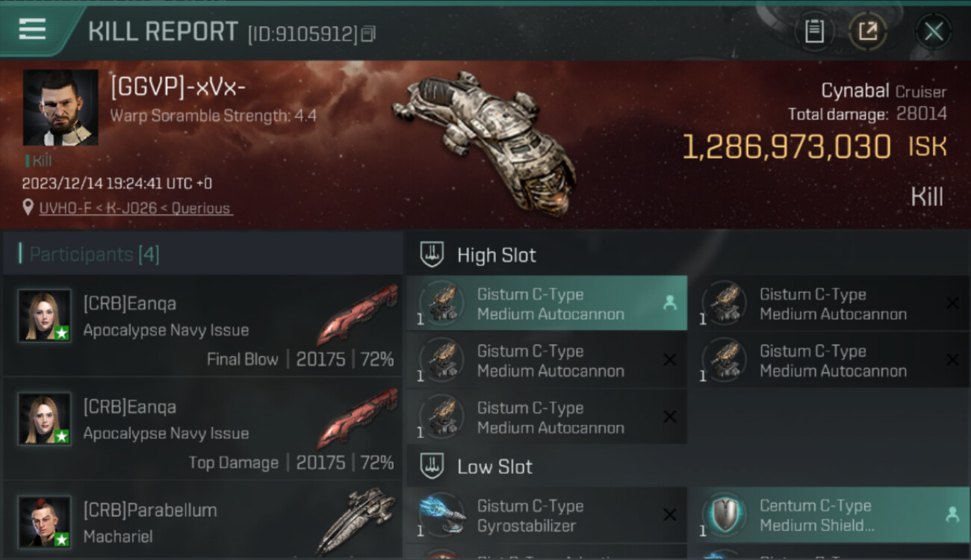
Task: Select highlighted Gistum C-Type Medium Autocannon
Action: [x=547, y=303]
